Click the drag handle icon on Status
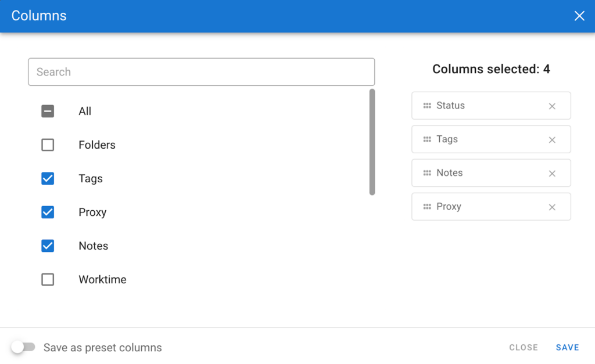Image resolution: width=595 pixels, height=364 pixels. (427, 106)
